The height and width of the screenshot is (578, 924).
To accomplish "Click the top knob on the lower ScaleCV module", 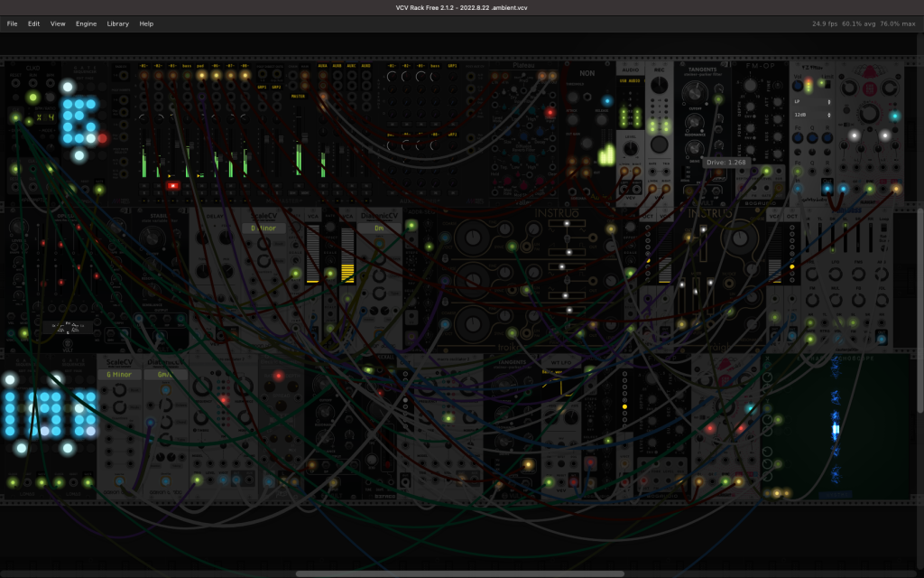I will (x=120, y=390).
